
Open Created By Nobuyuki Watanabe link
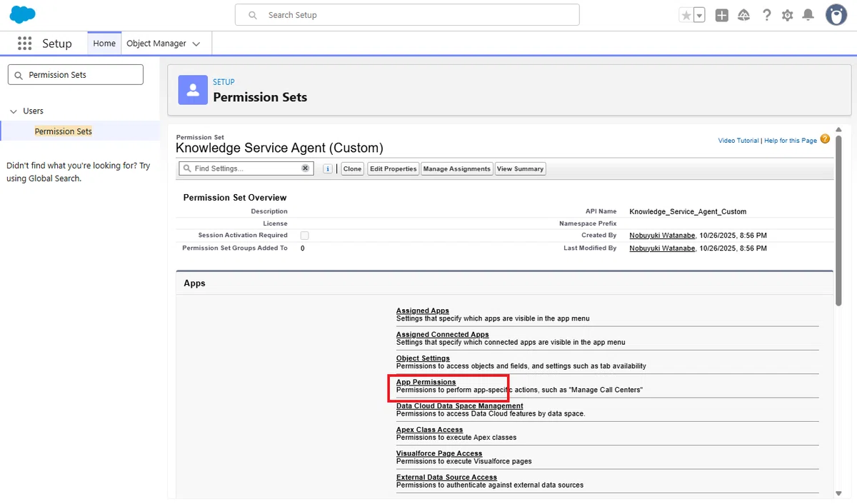tap(662, 236)
